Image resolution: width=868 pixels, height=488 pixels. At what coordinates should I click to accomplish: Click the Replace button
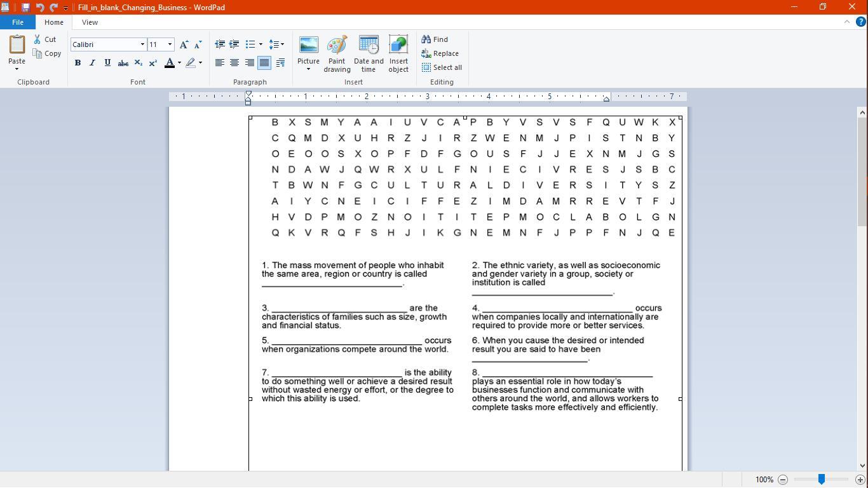[x=440, y=53]
